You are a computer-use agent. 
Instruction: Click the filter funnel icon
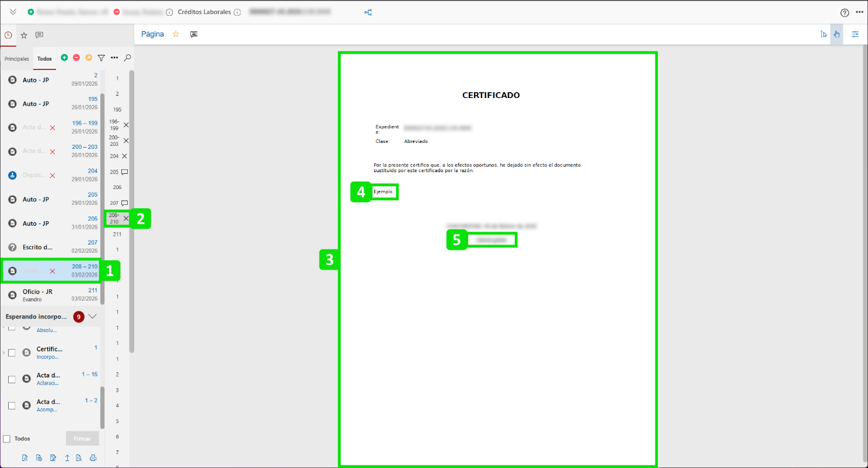[101, 58]
